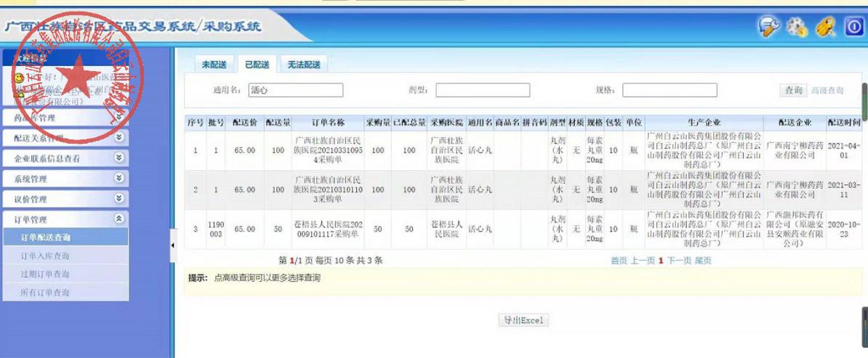This screenshot has width=868, height=358.
Task: Click the 活心丸 cell in row 3
Action: 480,229
